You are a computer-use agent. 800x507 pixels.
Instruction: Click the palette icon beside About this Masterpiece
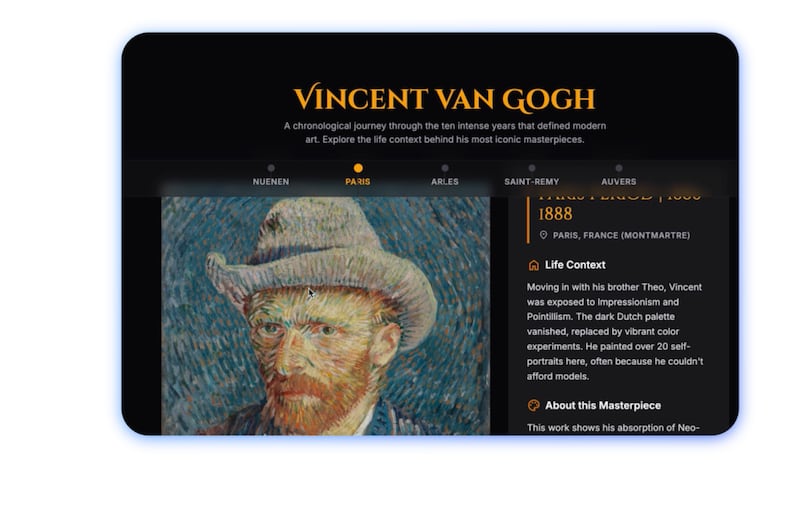[x=533, y=405]
